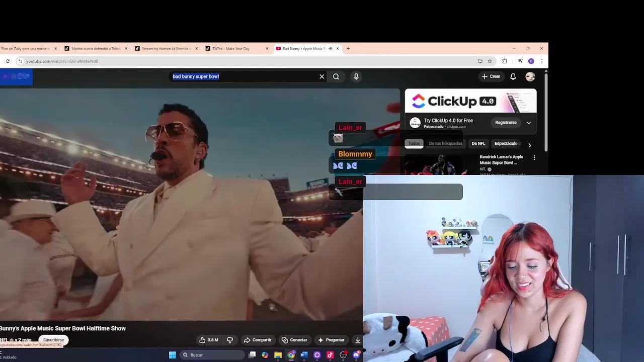The image size is (644, 362).
Task: Reload the page
Action: click(8, 61)
